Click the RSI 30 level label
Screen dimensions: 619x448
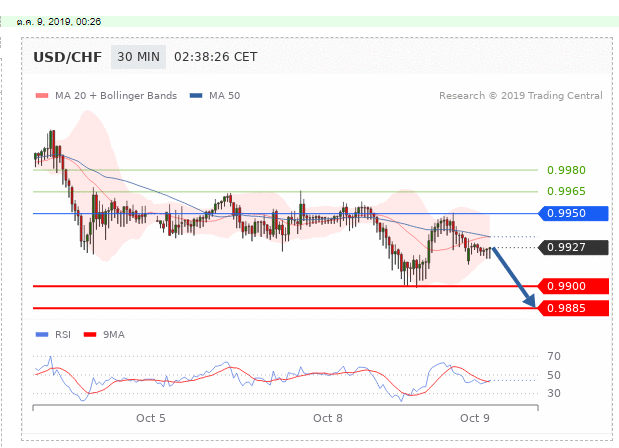click(x=554, y=393)
